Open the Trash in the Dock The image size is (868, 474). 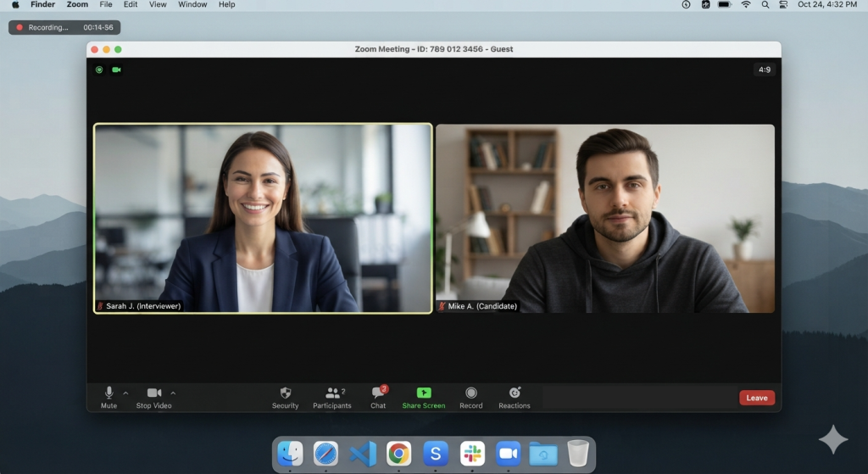coord(578,454)
